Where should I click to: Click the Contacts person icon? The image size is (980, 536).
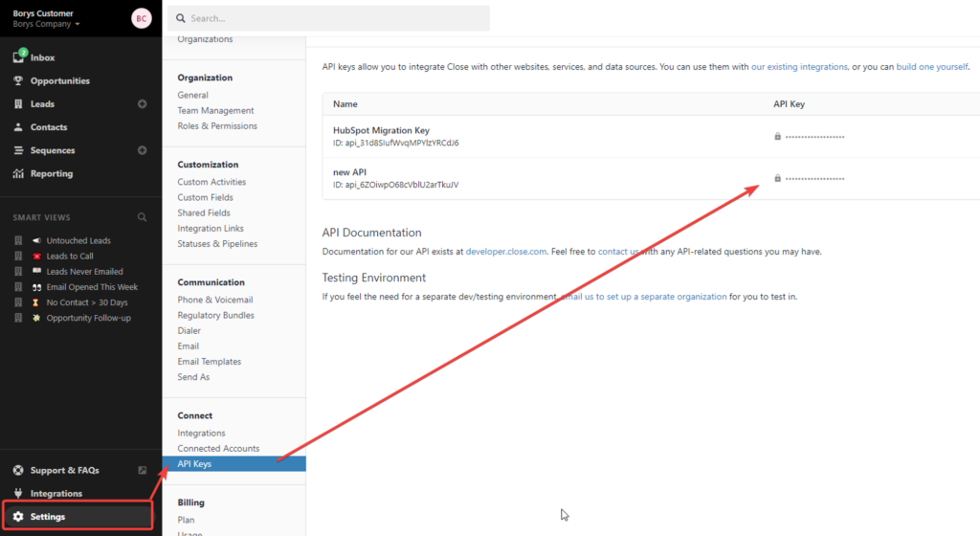18,126
